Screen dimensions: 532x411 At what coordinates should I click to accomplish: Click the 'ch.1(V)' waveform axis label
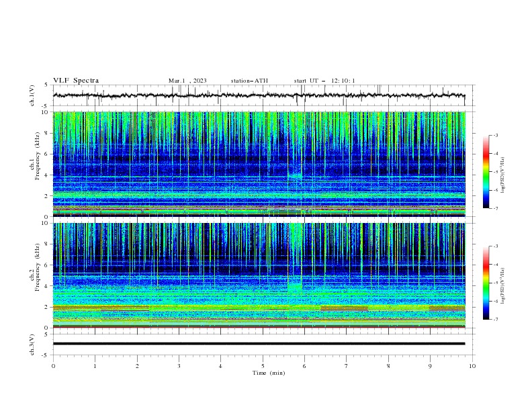click(x=32, y=95)
